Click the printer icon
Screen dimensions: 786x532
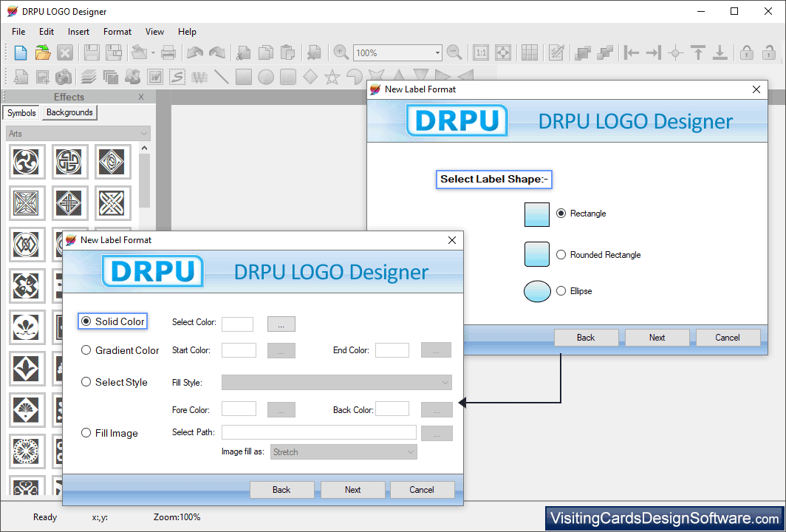[168, 52]
